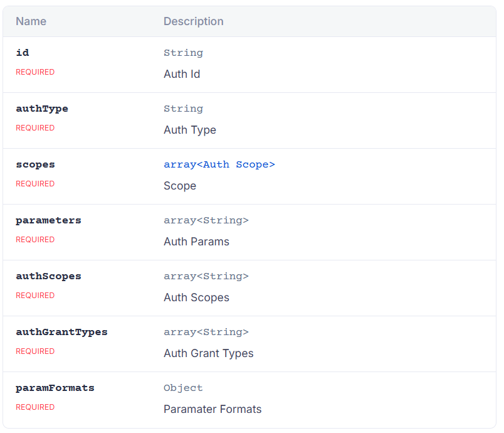Screen dimensions: 504x433
Task: Click the Auth Id description text
Action: 182,74
